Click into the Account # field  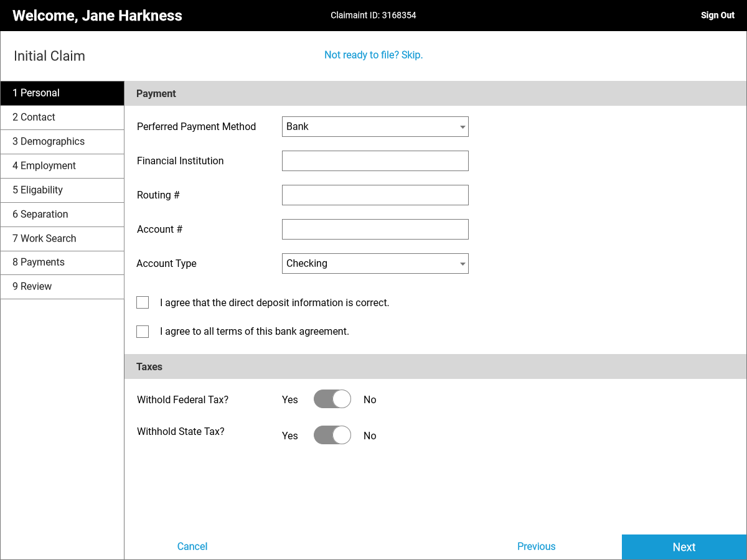point(375,229)
